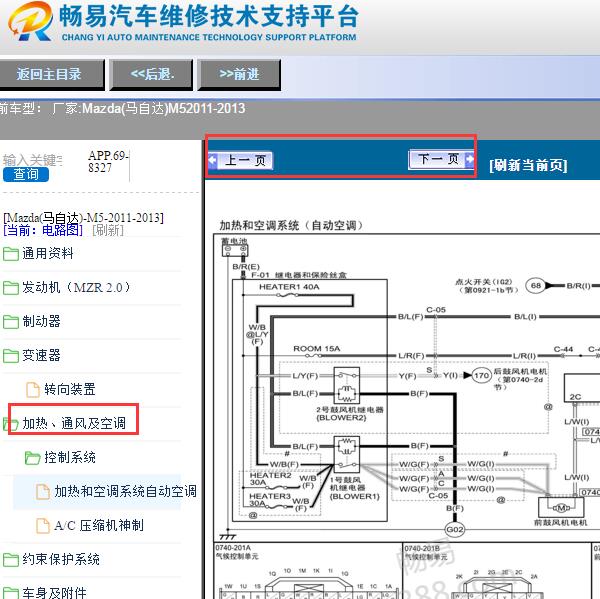This screenshot has width=600, height=599.
Task: Click the 前鼓风机电机 motor symbol
Action: tap(561, 508)
